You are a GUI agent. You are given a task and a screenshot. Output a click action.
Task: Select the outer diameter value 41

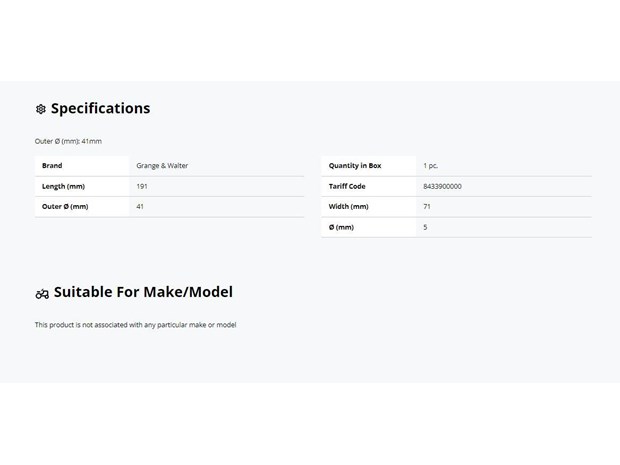click(140, 206)
